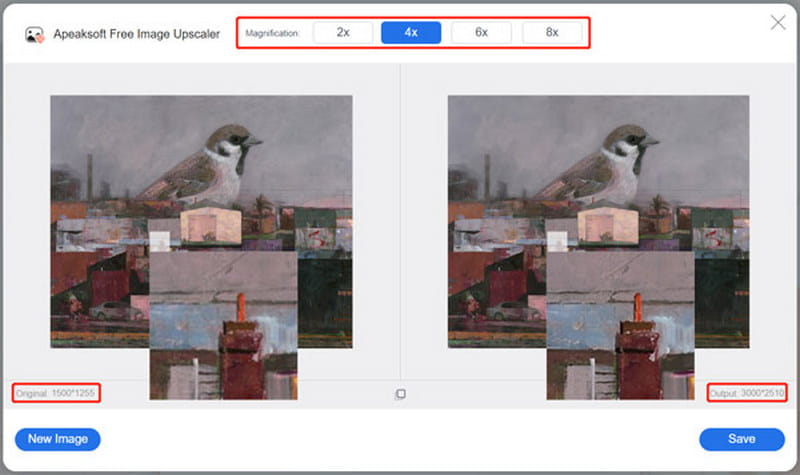Close the upscaler dialog
The width and height of the screenshot is (800, 475).
(778, 22)
